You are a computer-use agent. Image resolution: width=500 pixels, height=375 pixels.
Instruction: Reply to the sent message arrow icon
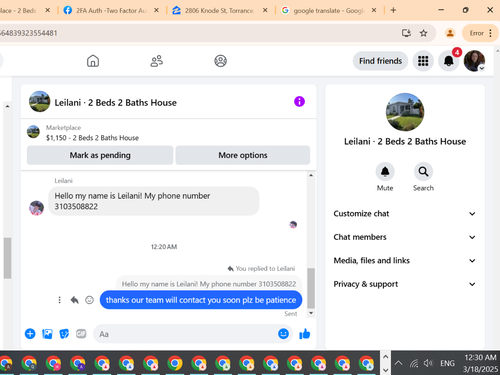(75, 300)
